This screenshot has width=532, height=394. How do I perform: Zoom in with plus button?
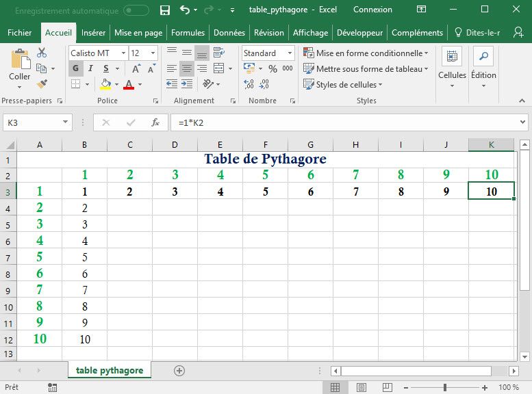coord(485,387)
